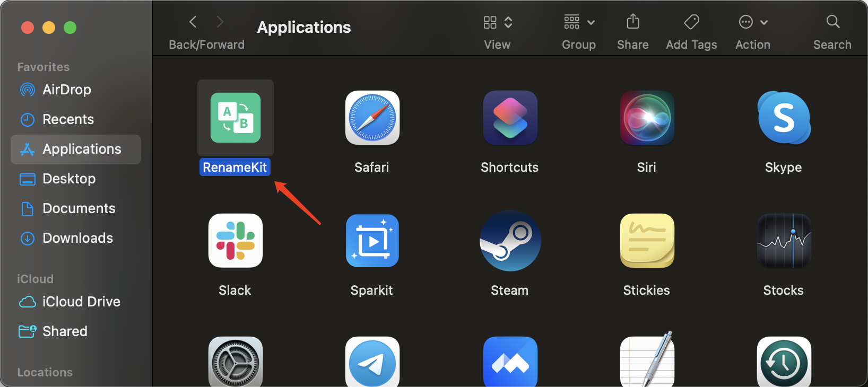Click the iCloud section header
This screenshot has height=387, width=868.
click(36, 279)
